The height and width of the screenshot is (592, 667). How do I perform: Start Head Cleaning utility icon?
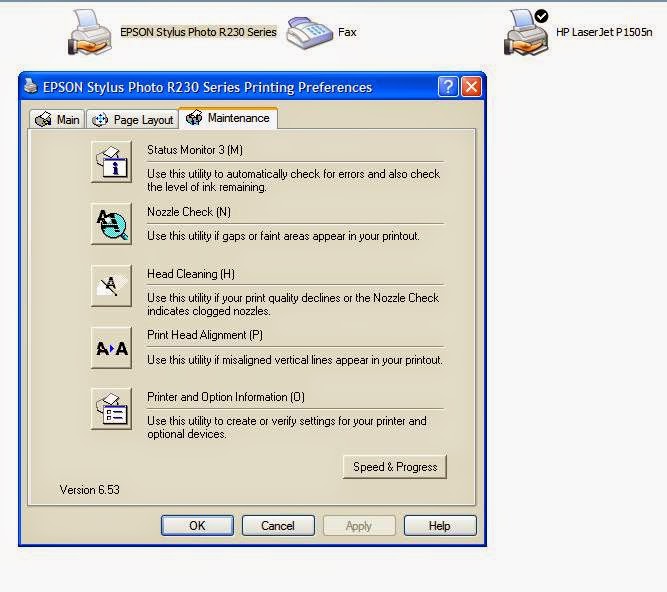(111, 285)
